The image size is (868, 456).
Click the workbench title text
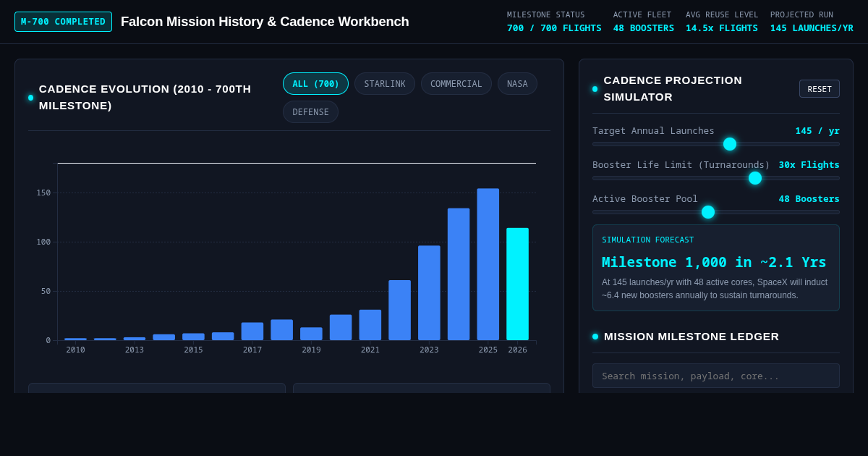coord(265,22)
